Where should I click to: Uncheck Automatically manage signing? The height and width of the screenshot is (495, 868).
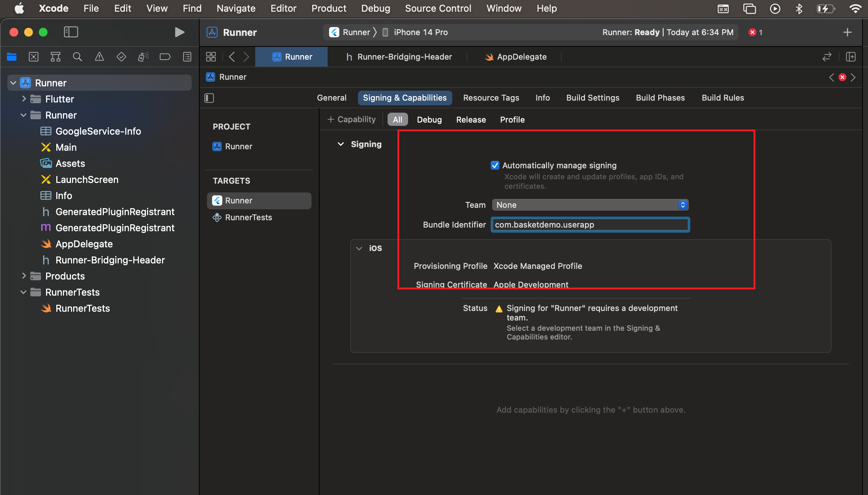495,165
